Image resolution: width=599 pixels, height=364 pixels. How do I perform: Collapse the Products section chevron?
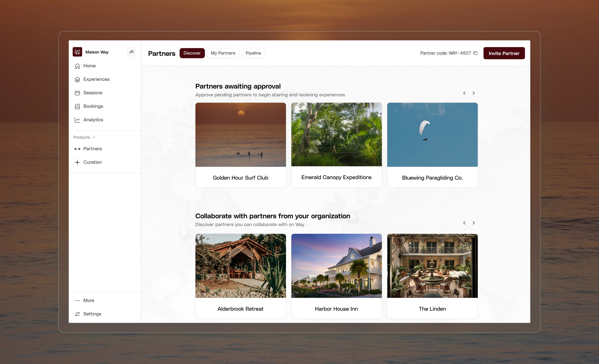tap(94, 137)
